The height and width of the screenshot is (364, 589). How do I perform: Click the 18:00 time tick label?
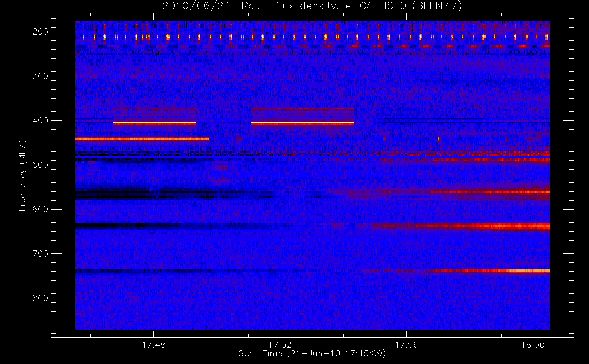[533, 345]
